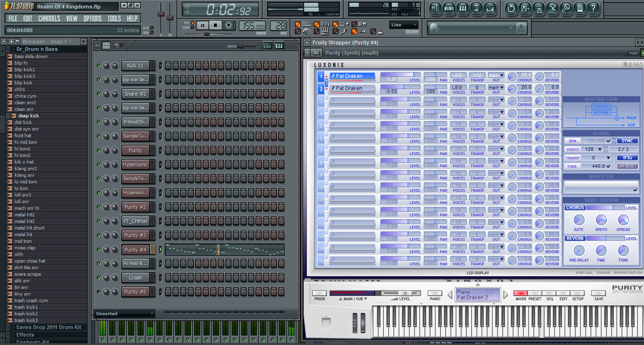The width and height of the screenshot is (644, 345).
Task: Open layer 1 main OUT dropdown in Purity
Action: (495, 75)
